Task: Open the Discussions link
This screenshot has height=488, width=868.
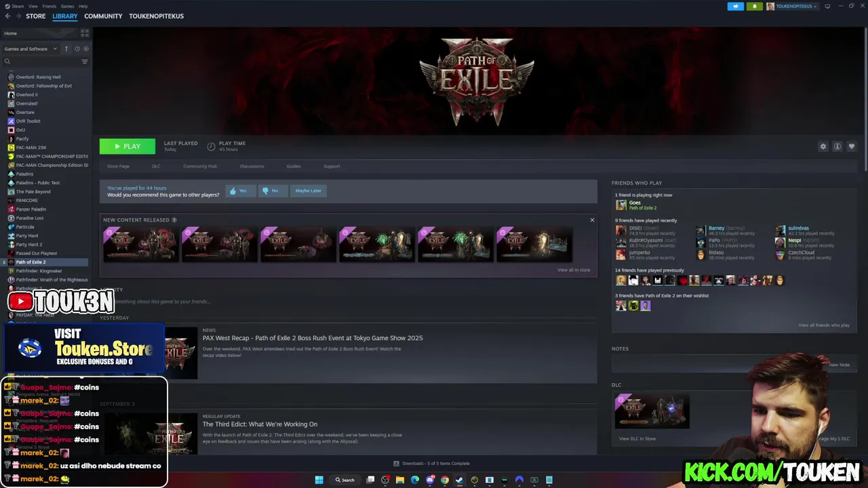Action: pos(252,166)
